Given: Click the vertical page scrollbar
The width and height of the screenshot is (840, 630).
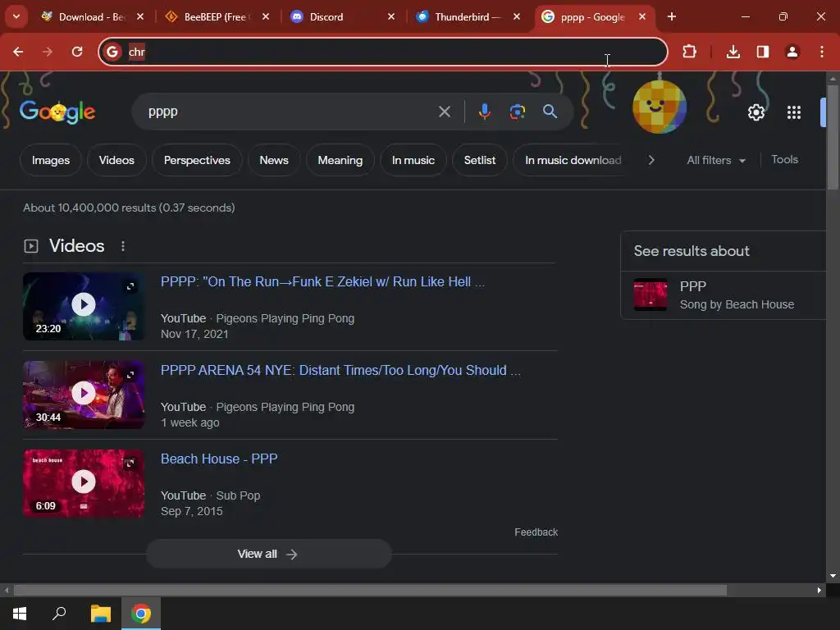Looking at the screenshot, I should (832, 137).
